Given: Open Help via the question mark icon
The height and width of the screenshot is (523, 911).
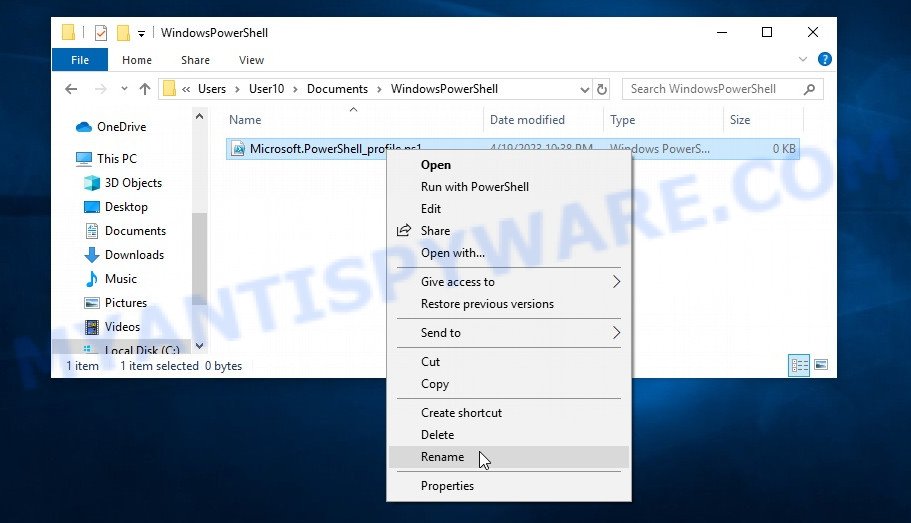Looking at the screenshot, I should [825, 60].
